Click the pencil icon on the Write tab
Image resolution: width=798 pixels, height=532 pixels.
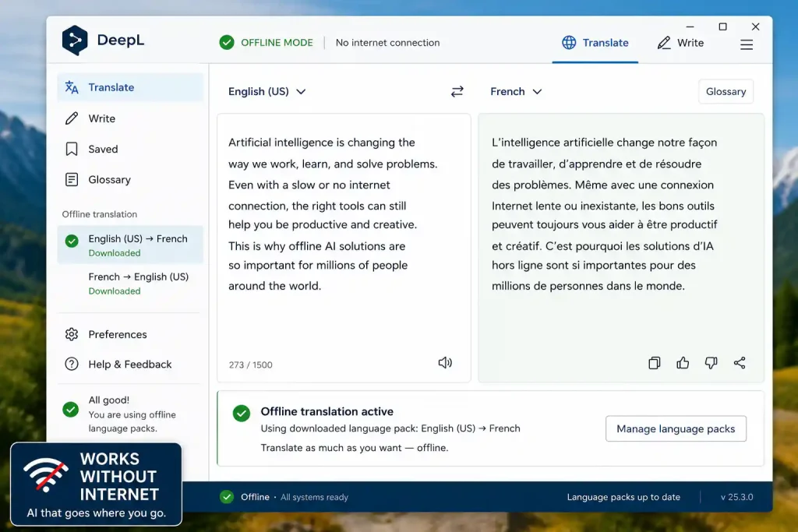click(x=664, y=43)
